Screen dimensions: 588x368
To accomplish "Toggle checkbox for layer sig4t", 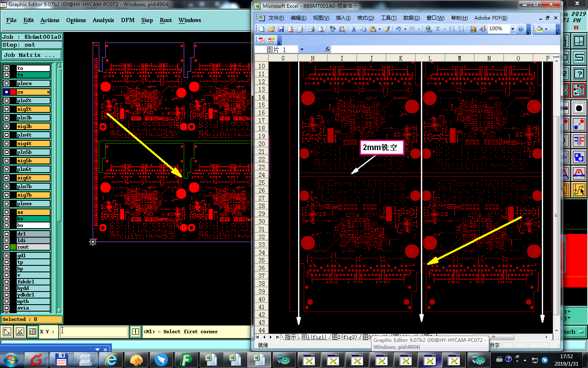I will 7,144.
